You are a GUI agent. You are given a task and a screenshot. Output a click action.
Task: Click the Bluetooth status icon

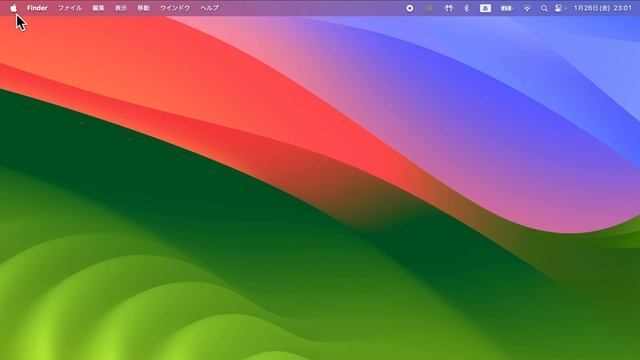(x=467, y=8)
